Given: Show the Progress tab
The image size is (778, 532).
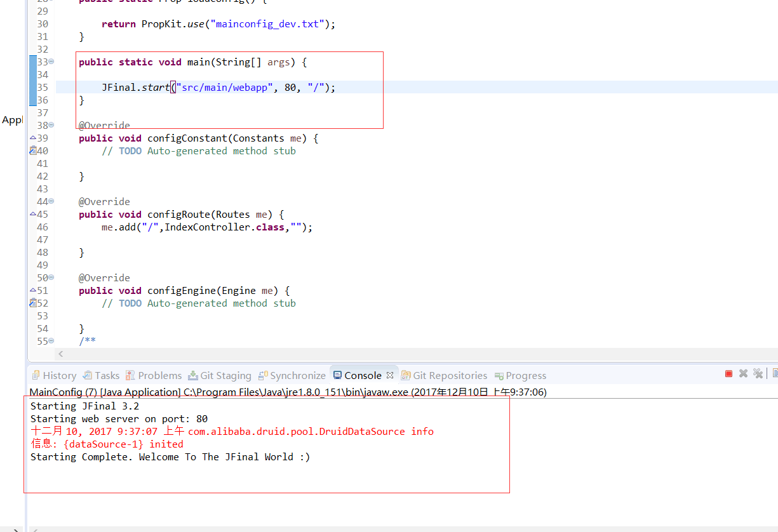Looking at the screenshot, I should pyautogui.click(x=521, y=376).
